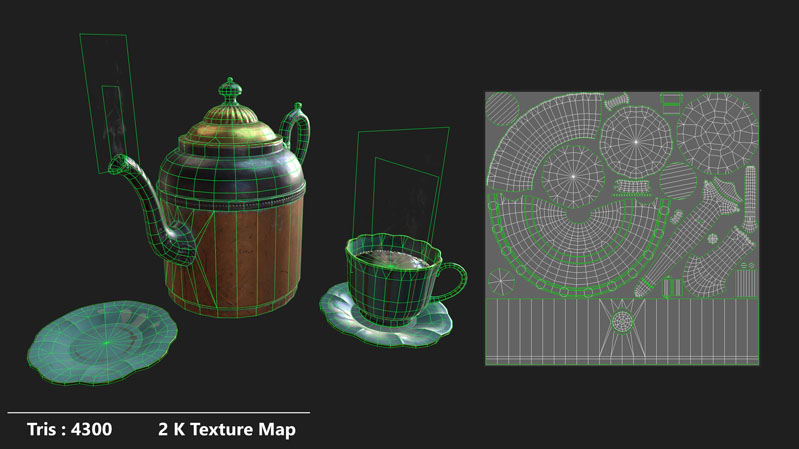
Task: Click the "2 K Texture Map" label
Action: tap(227, 429)
